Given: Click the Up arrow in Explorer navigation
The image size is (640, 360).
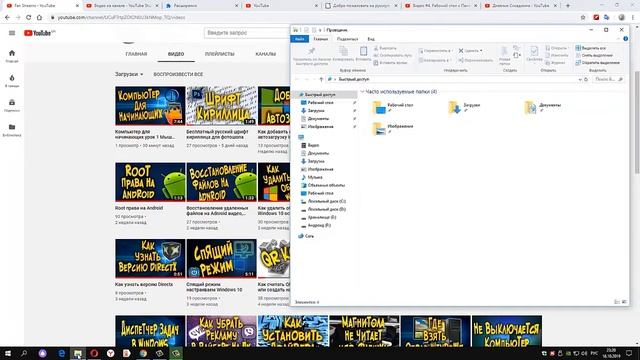Looking at the screenshot, I should 321,79.
